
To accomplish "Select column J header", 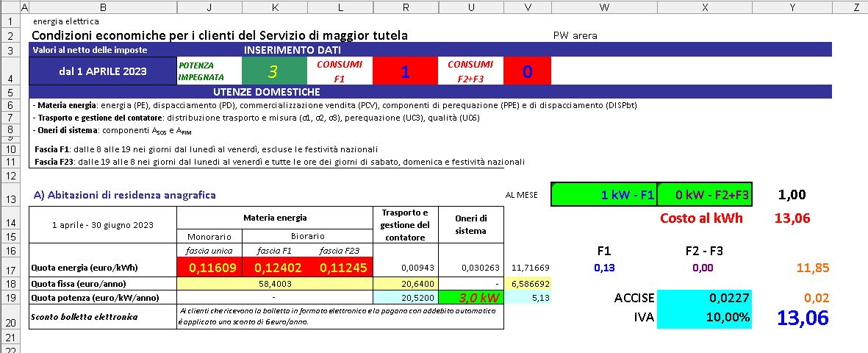I will click(x=209, y=7).
